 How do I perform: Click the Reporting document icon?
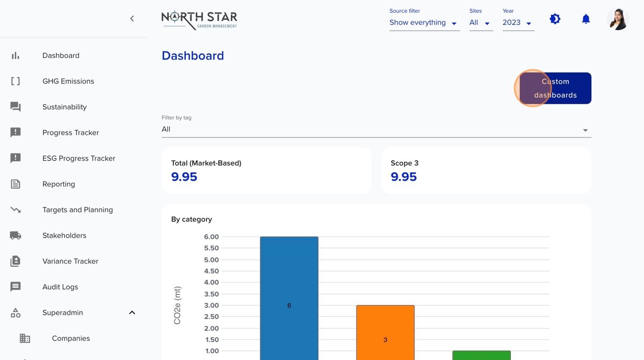16,184
